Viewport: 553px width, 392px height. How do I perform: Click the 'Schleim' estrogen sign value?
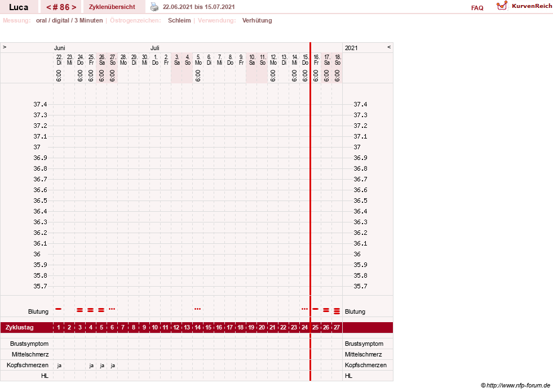(179, 20)
